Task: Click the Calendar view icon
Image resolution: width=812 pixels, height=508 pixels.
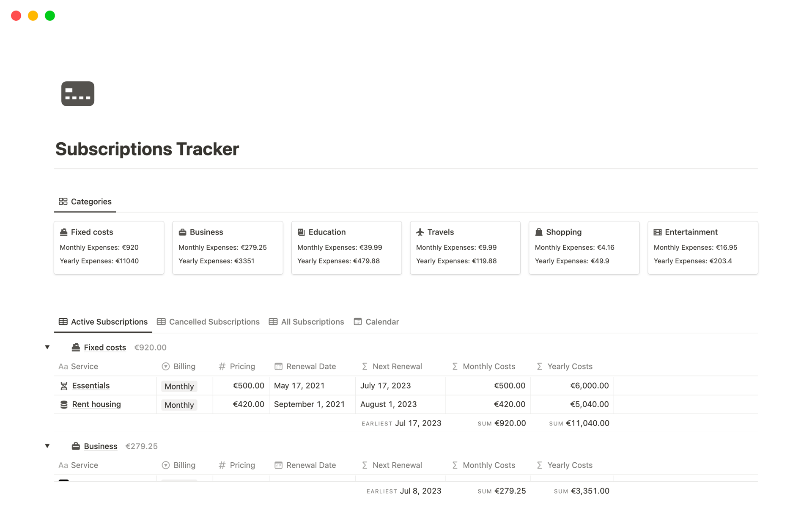Action: [357, 321]
